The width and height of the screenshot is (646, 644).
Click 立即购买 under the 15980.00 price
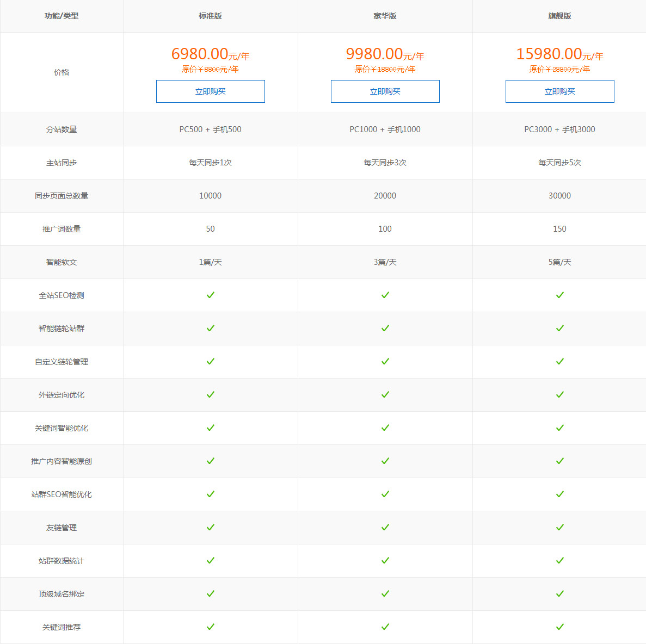coord(559,91)
